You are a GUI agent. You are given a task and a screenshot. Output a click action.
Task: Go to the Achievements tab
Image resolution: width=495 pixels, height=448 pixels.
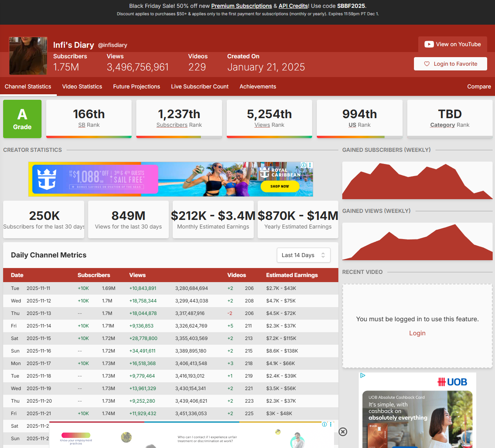(258, 86)
